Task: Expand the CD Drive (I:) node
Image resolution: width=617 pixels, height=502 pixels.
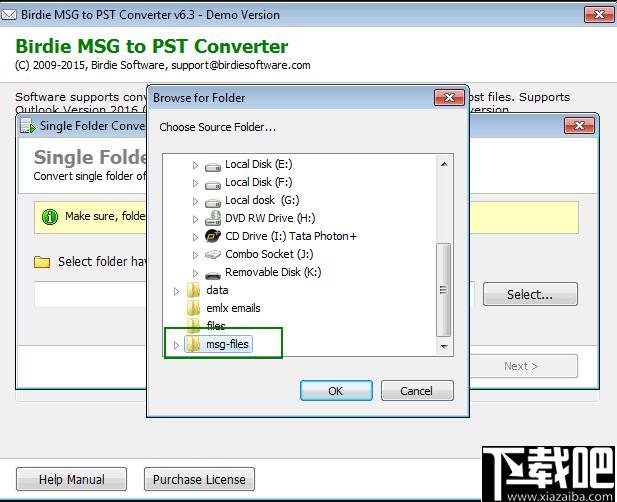Action: [195, 237]
